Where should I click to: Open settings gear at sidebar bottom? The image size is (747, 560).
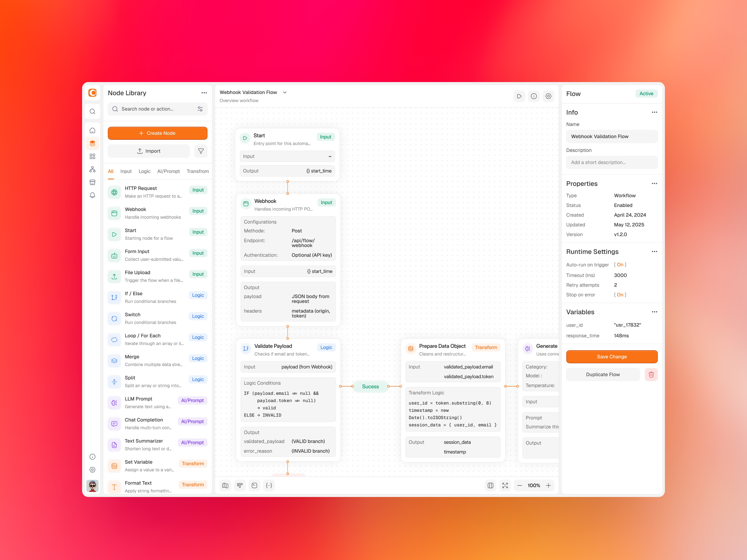pyautogui.click(x=92, y=470)
